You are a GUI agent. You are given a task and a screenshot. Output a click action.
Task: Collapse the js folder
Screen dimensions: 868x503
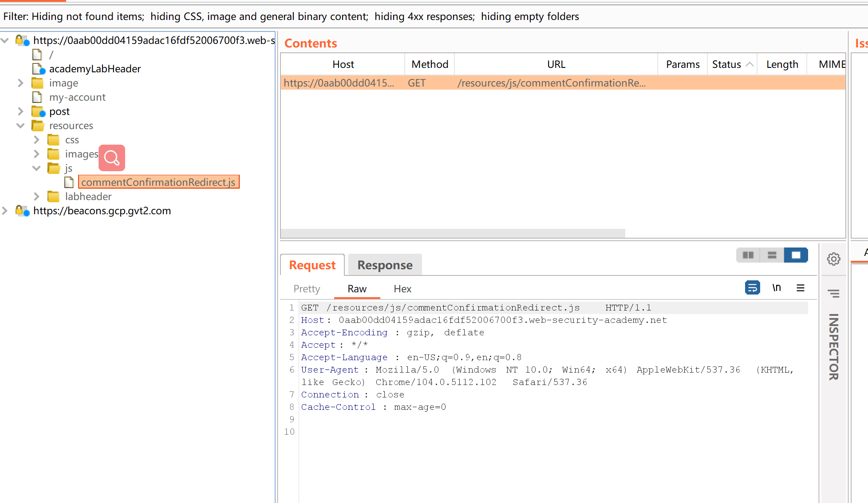(36, 168)
